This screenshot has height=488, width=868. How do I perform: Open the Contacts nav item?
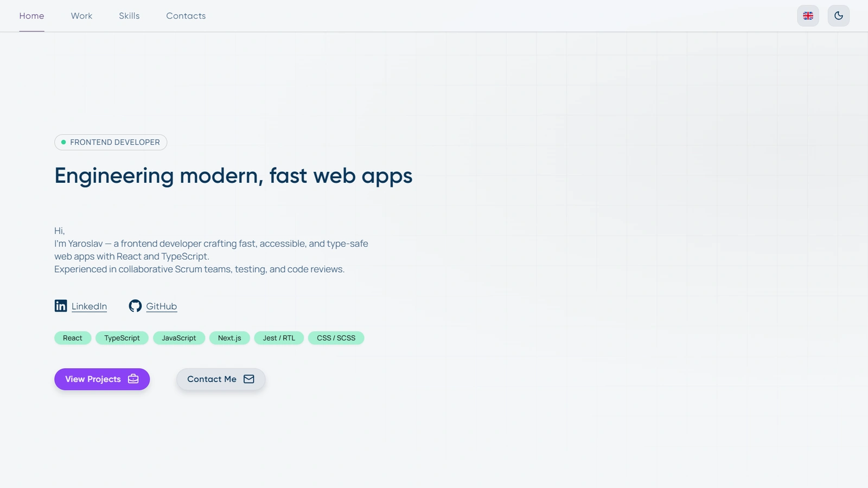(x=186, y=16)
